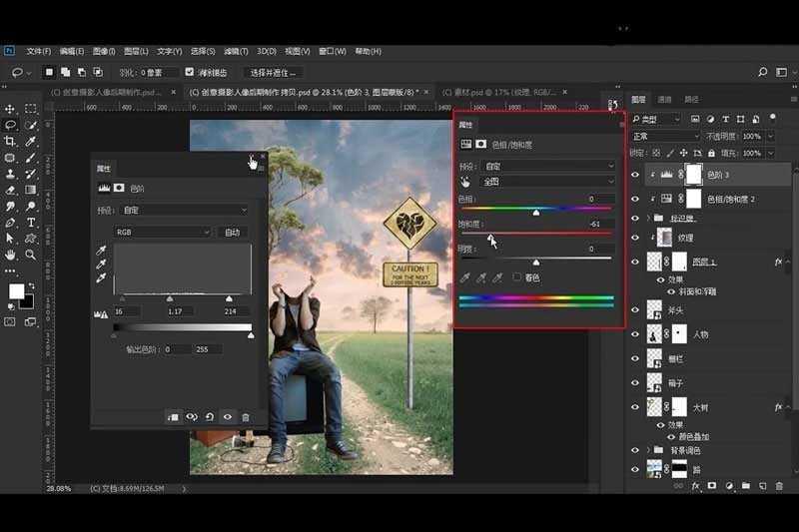The height and width of the screenshot is (532, 799).
Task: Click the 选择并遮住 button in options bar
Action: pos(275,72)
